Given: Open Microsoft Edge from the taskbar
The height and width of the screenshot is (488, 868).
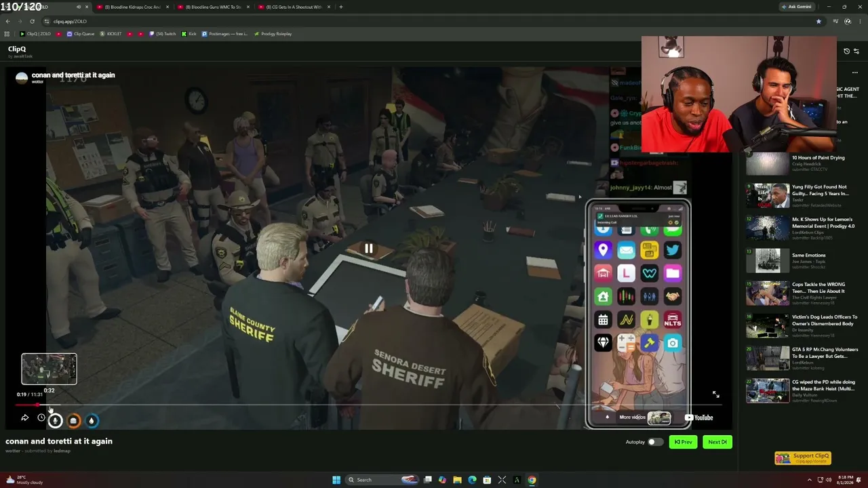Looking at the screenshot, I should (x=472, y=480).
